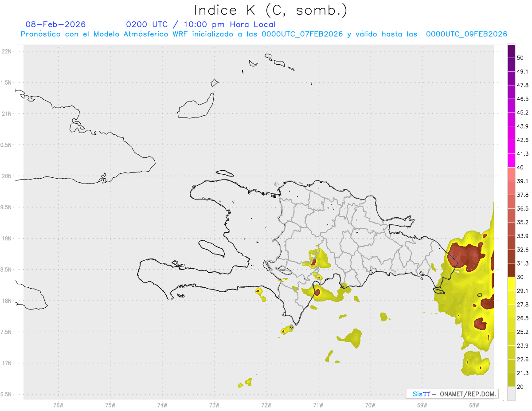Viewport: 532px width, 411px height.
Task: Click the '69W' longitude label
Action: point(422,405)
